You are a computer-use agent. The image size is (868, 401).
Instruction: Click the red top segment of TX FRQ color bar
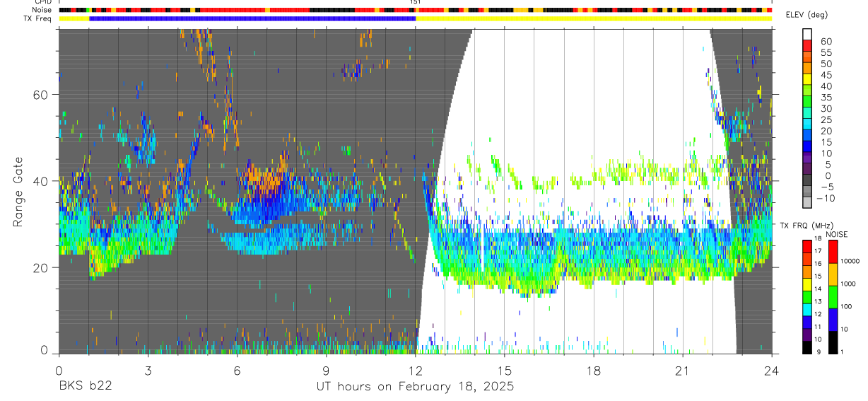point(807,246)
